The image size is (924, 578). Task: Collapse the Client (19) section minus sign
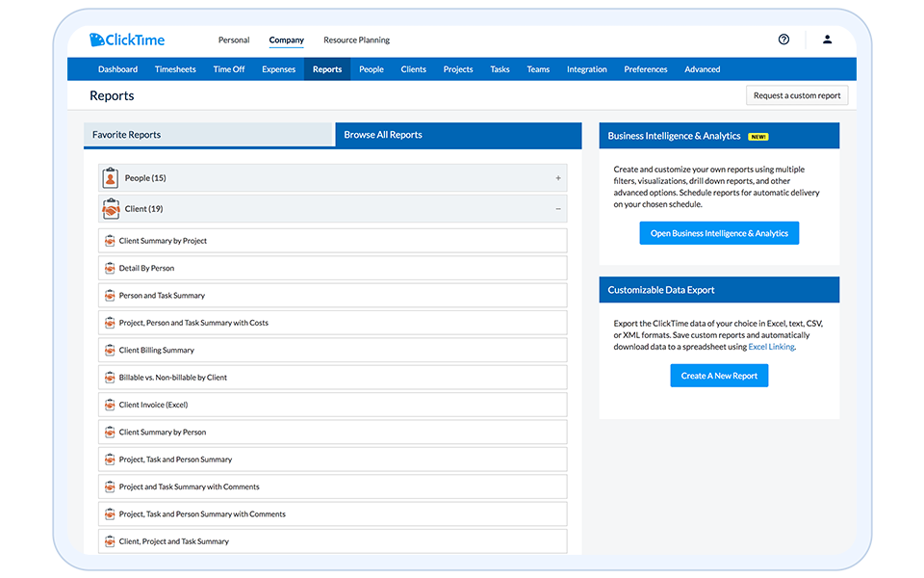click(558, 209)
